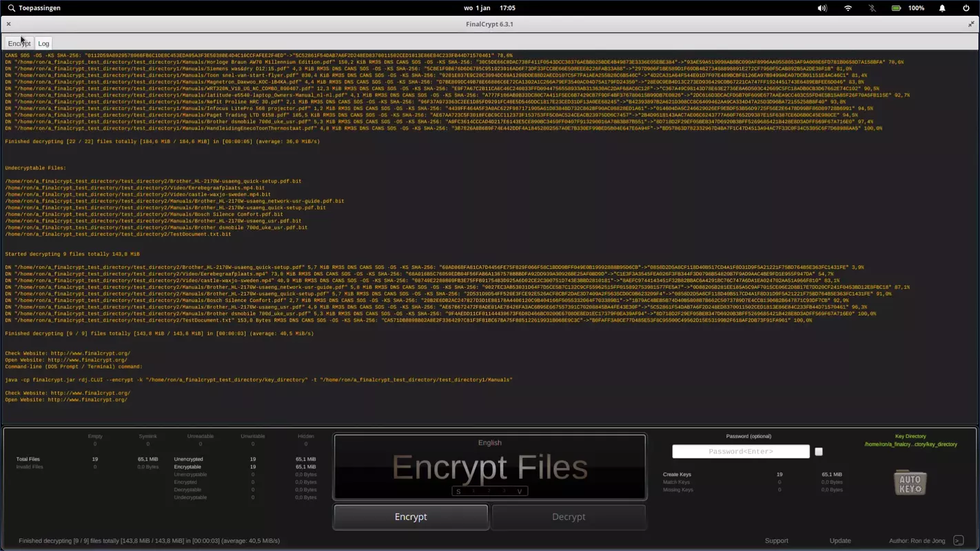The image size is (980, 551).
Task: Select 'Command-line (DOS Prompt / Terminal) command:' line
Action: [x=74, y=366]
